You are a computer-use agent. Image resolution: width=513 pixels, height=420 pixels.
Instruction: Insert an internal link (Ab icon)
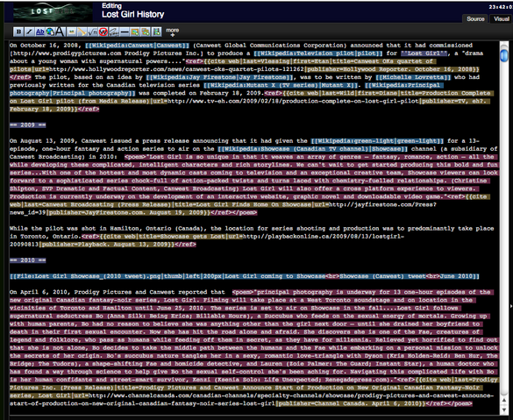tap(40, 32)
